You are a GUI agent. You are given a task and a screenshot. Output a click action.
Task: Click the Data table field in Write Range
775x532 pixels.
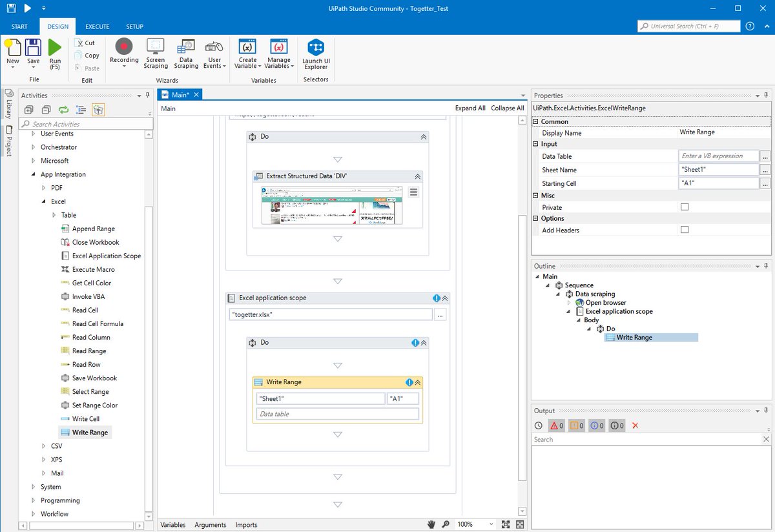(x=337, y=414)
